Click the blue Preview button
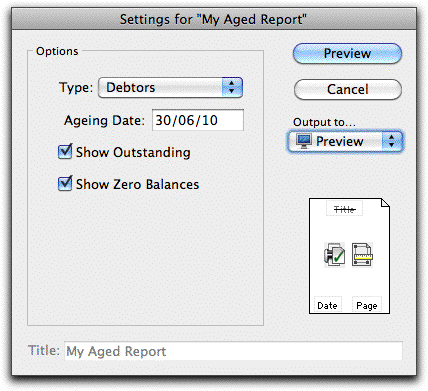 (347, 53)
